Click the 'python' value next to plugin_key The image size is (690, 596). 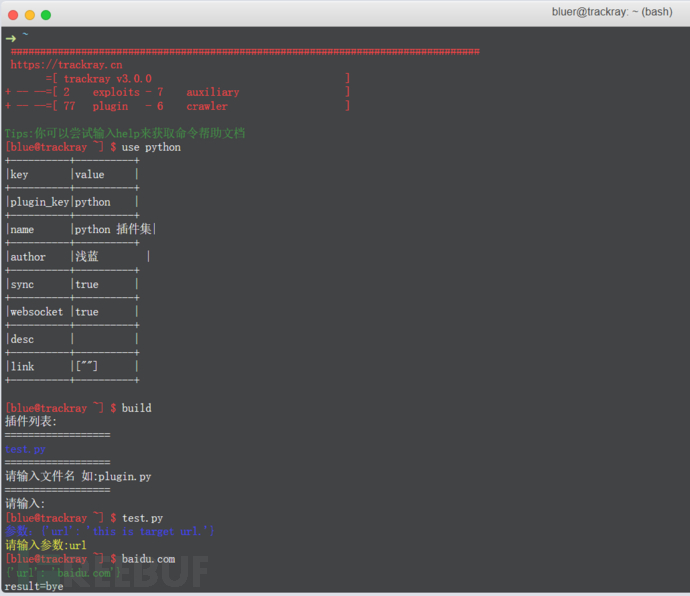93,202
